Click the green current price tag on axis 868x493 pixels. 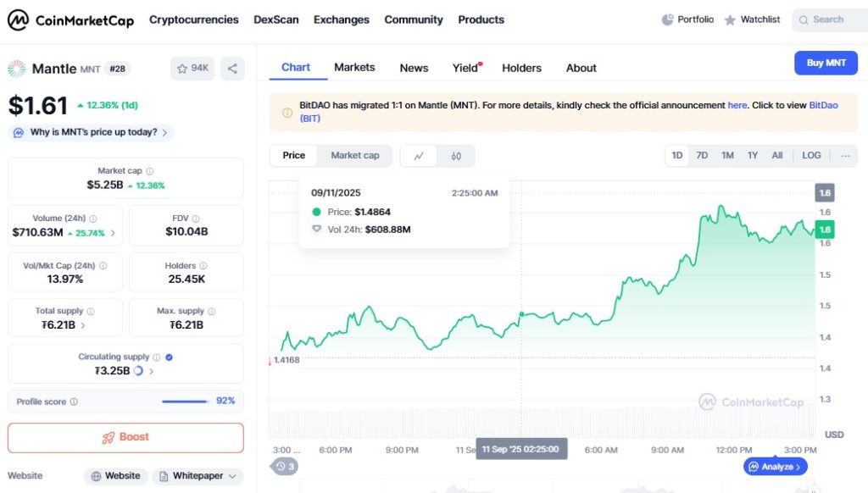tap(825, 230)
